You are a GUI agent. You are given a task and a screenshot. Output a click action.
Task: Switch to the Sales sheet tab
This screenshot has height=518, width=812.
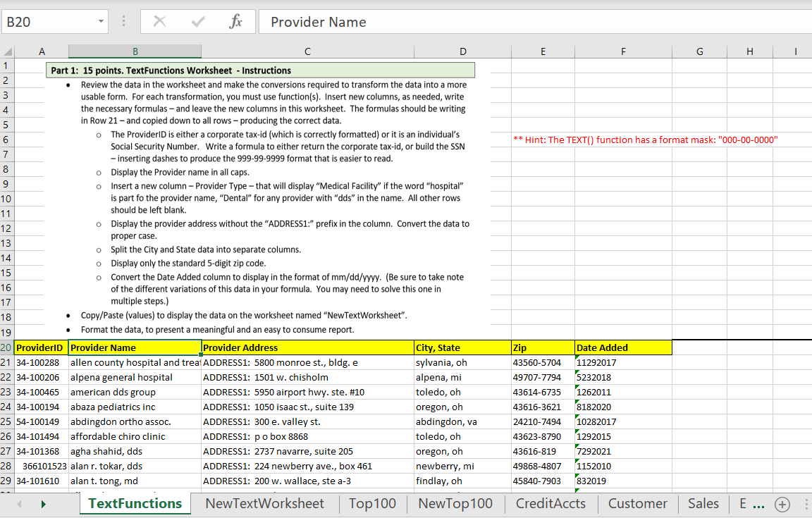[x=703, y=504]
